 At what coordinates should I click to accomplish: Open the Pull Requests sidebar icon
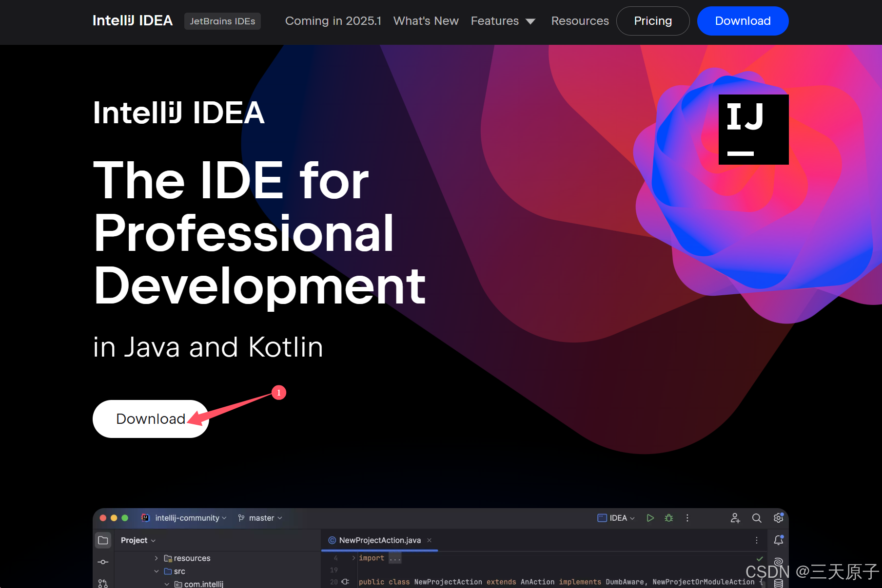coord(103,583)
